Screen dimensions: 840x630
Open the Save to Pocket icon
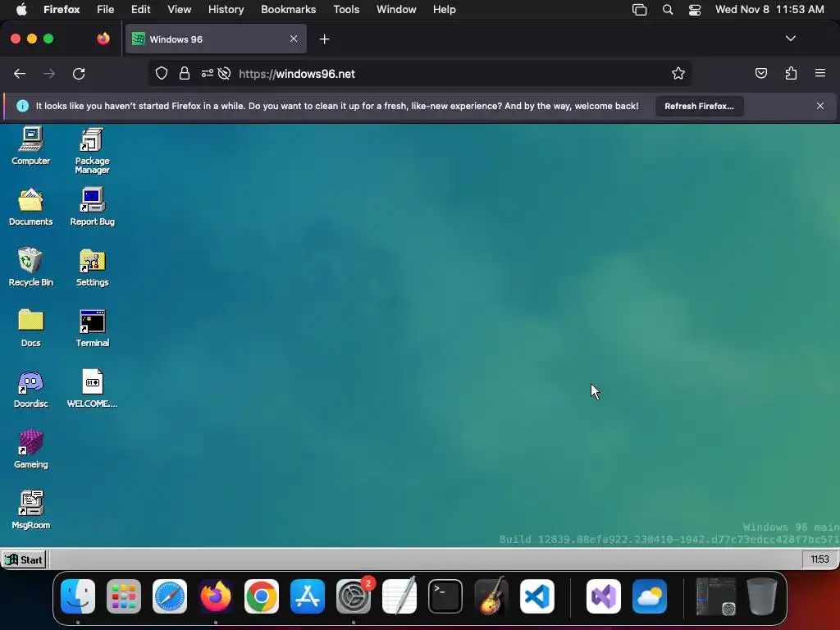pos(760,73)
